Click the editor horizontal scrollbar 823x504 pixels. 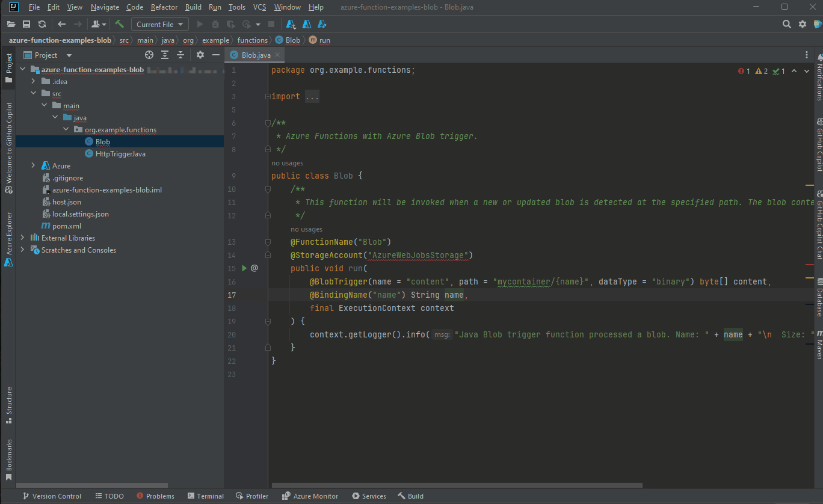pyautogui.click(x=457, y=485)
